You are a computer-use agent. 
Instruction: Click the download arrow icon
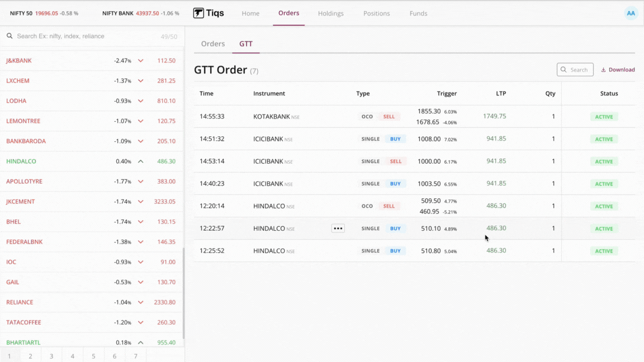pos(603,70)
